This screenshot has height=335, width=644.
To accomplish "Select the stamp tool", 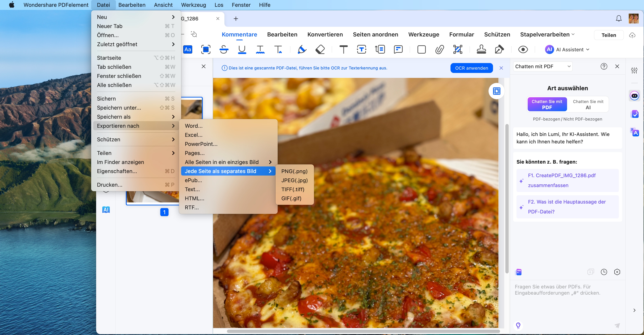I will click(x=481, y=49).
